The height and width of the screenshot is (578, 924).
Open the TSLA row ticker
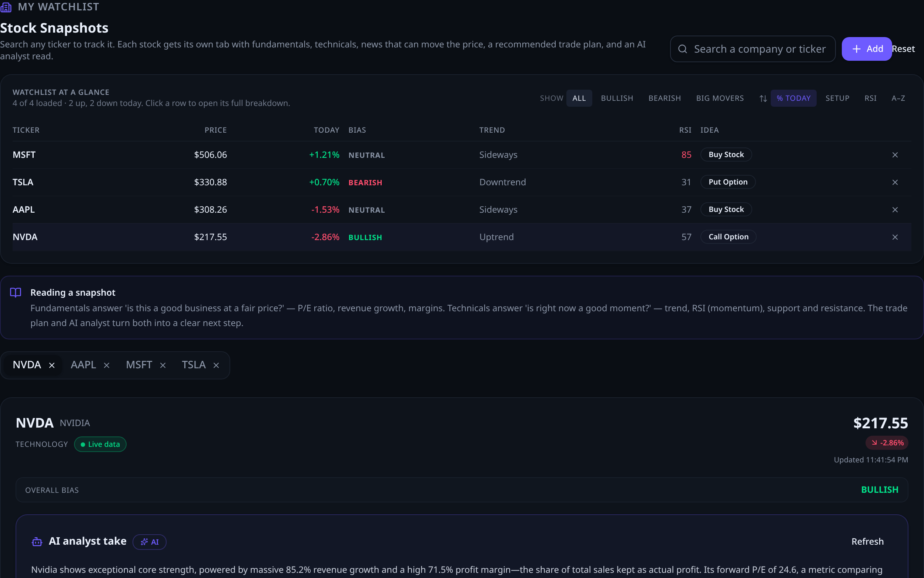[23, 182]
